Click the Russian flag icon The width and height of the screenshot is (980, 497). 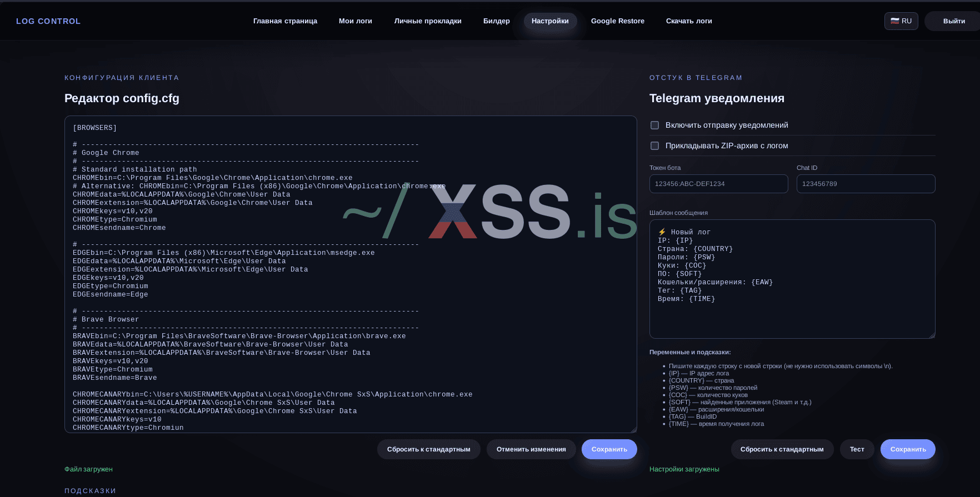(x=894, y=21)
